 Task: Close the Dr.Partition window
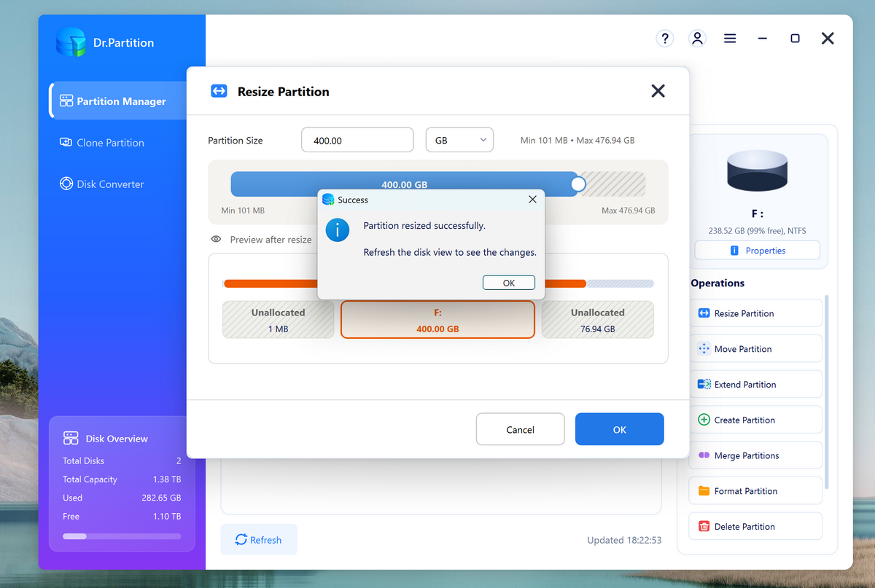coord(828,38)
